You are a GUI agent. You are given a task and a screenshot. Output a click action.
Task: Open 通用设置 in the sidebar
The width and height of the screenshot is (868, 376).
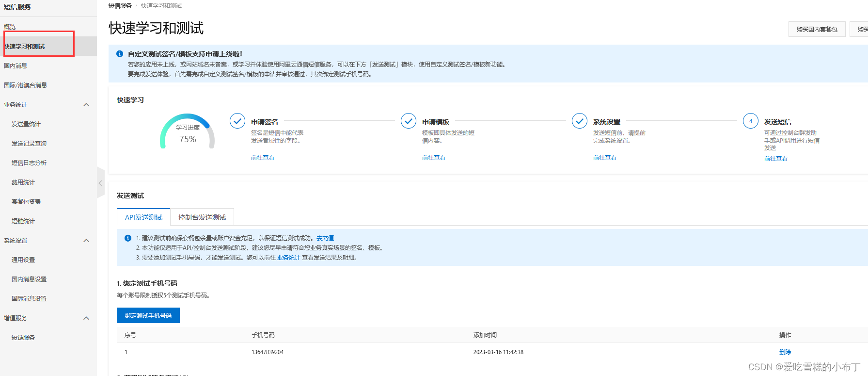coord(23,260)
